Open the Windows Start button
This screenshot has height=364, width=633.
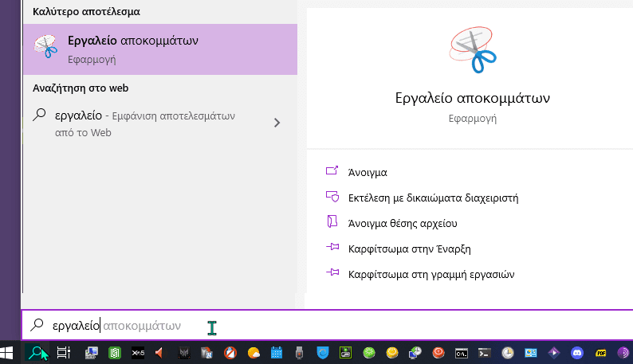[6, 353]
